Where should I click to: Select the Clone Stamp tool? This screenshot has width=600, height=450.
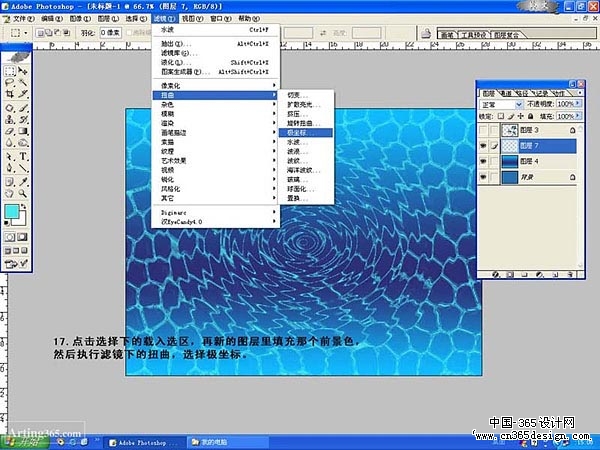pyautogui.click(x=10, y=120)
